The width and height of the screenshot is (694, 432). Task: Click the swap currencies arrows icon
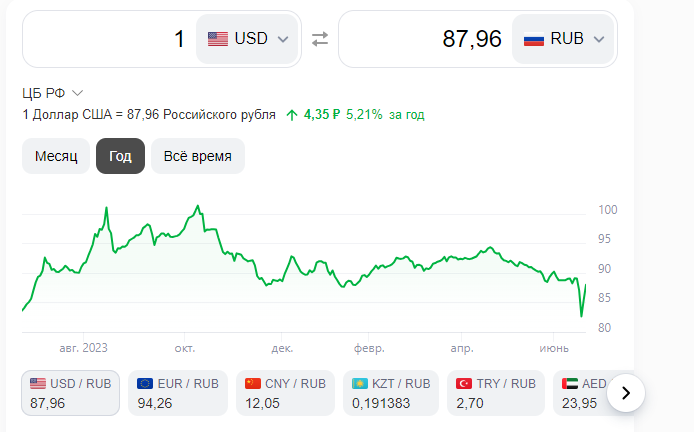click(320, 39)
